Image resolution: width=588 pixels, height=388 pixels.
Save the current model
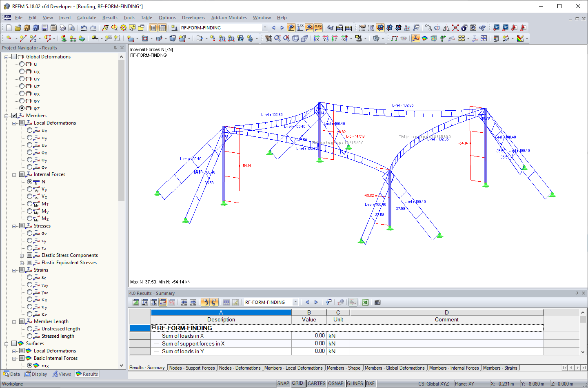point(44,27)
